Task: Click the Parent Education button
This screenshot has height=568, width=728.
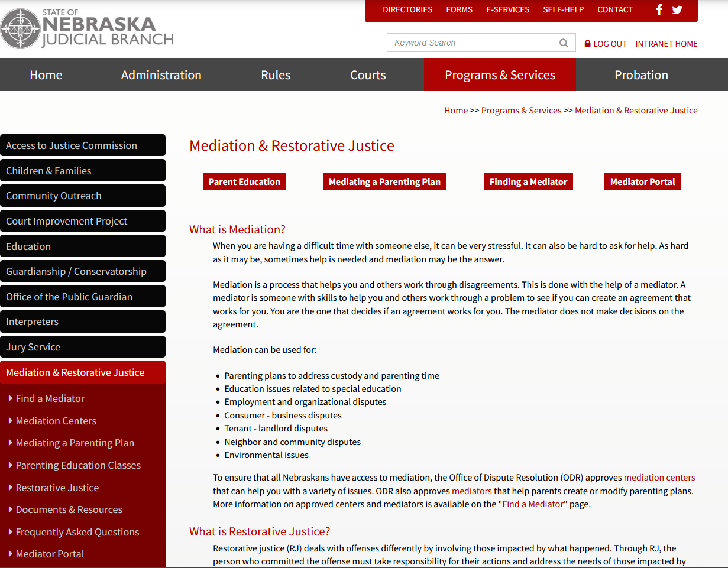Action: click(x=244, y=181)
